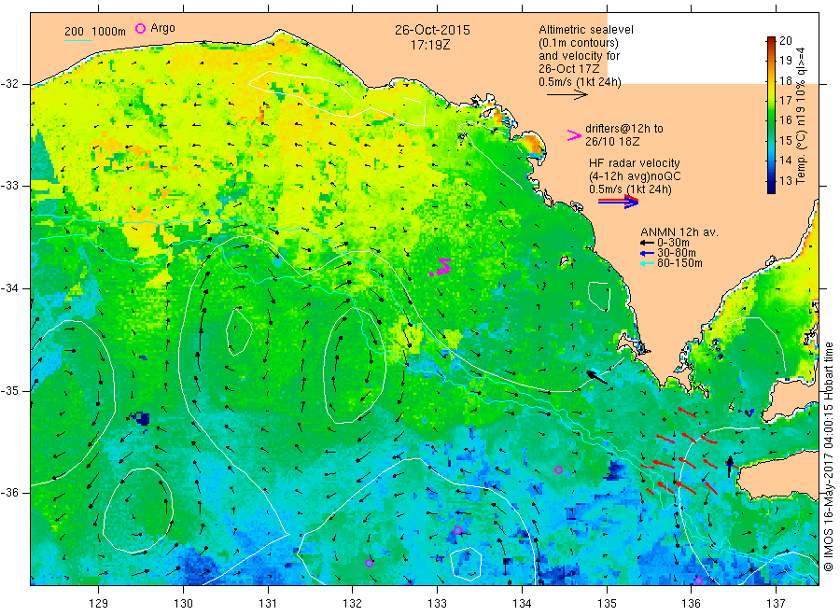
Task: Click the 'Altimetric sealevel' caption
Action: tap(586, 30)
